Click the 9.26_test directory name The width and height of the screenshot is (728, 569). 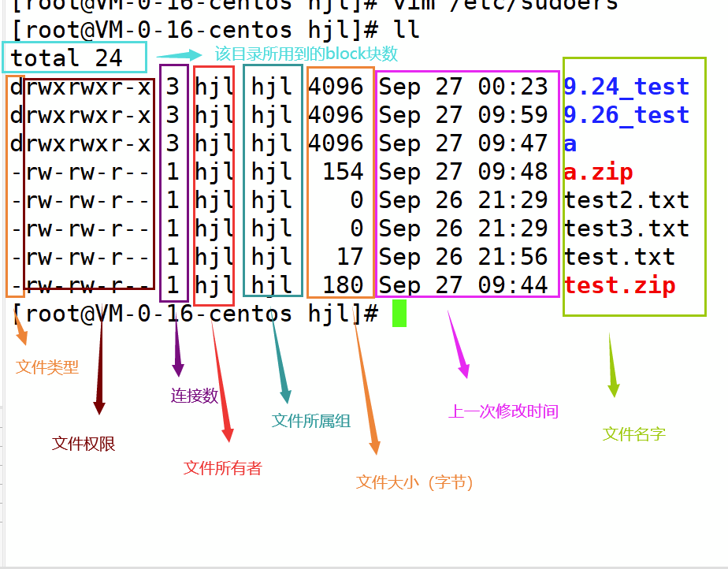pos(626,115)
